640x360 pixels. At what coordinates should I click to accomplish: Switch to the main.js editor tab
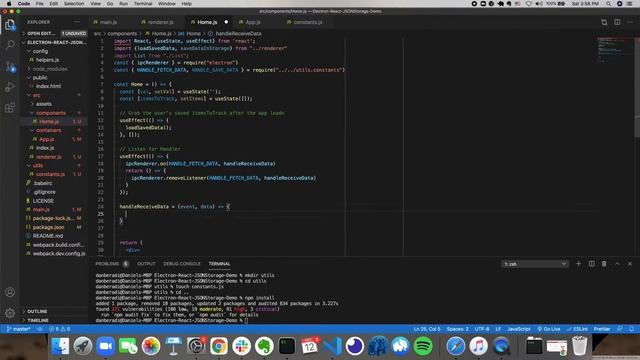(x=108, y=22)
